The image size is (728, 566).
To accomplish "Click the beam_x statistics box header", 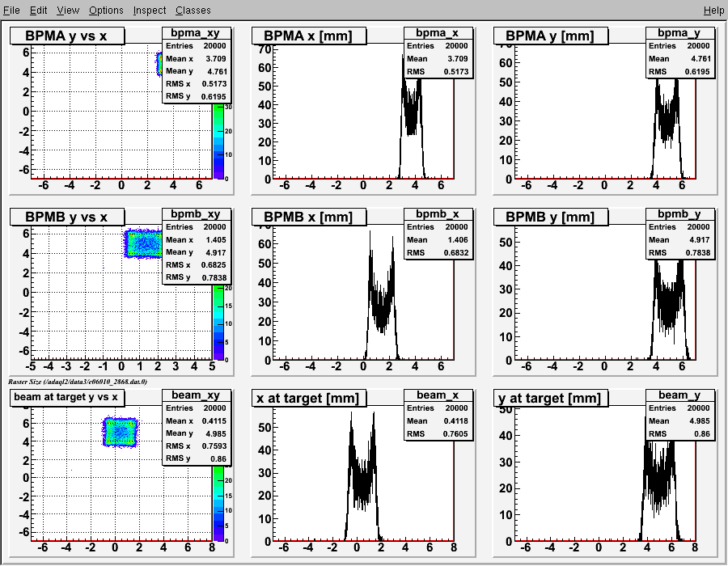I will tap(438, 395).
